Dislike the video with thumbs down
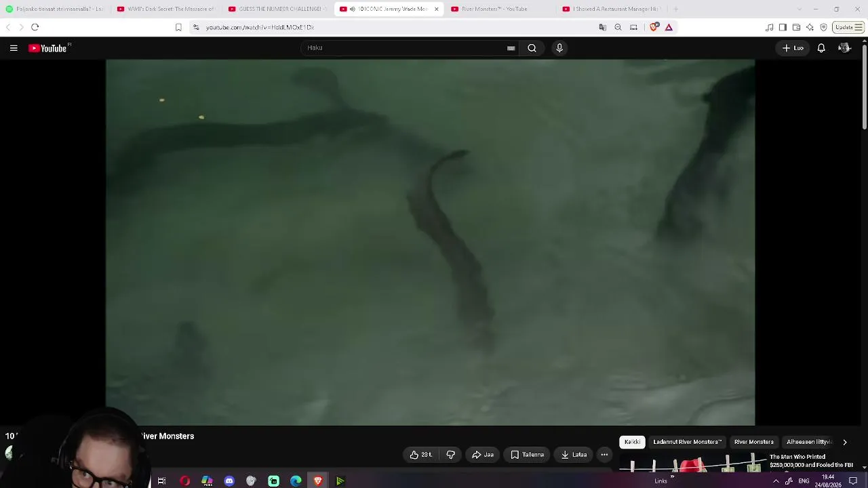The image size is (868, 488). [451, 455]
